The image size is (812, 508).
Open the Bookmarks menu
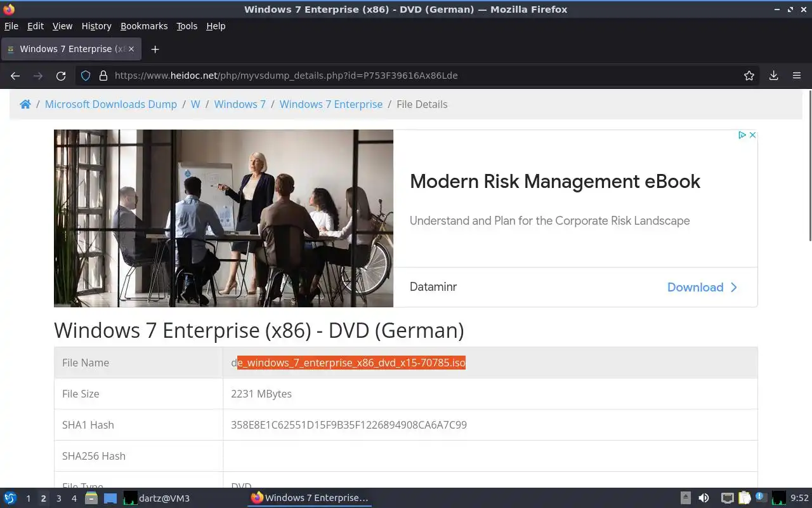[x=144, y=26]
